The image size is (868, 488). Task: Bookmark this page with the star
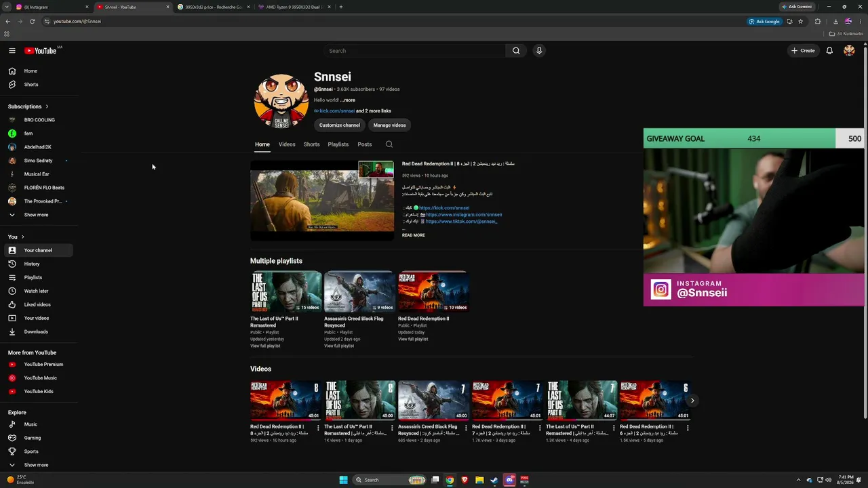(801, 22)
